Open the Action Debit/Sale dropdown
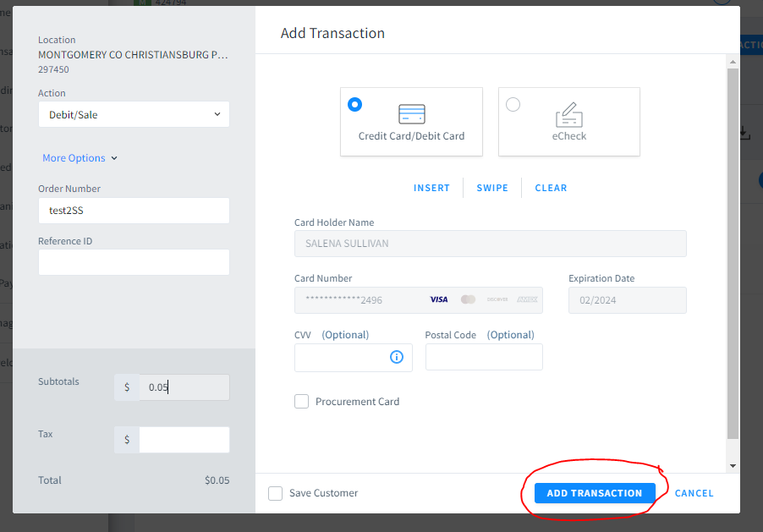 pyautogui.click(x=134, y=114)
